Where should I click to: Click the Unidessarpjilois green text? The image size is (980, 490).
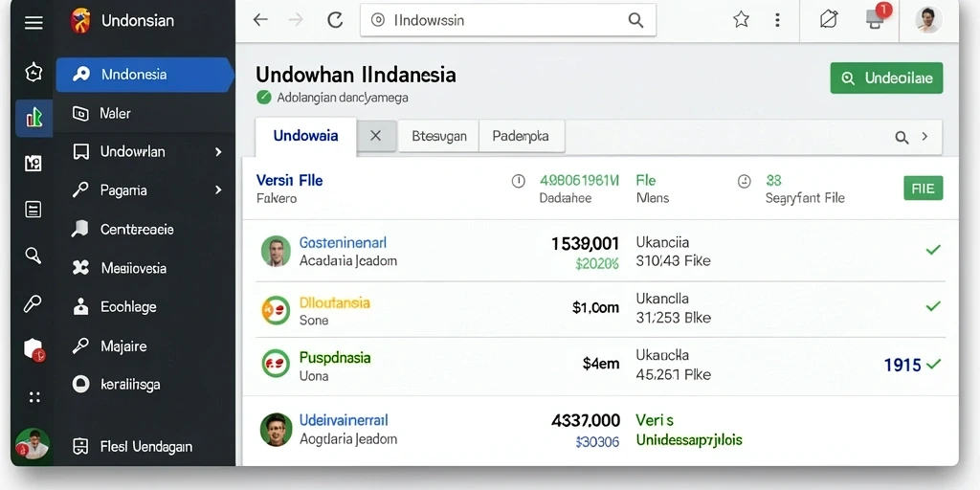pos(689,440)
